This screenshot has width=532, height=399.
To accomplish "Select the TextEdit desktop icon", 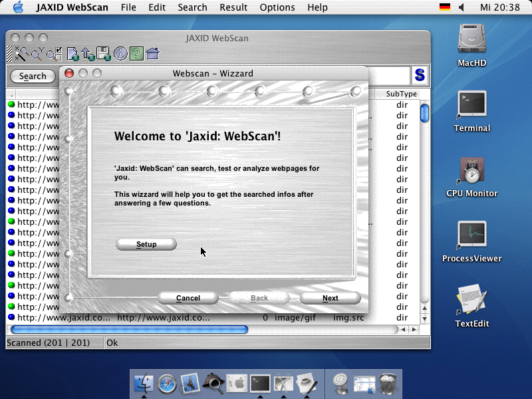I will click(x=471, y=306).
